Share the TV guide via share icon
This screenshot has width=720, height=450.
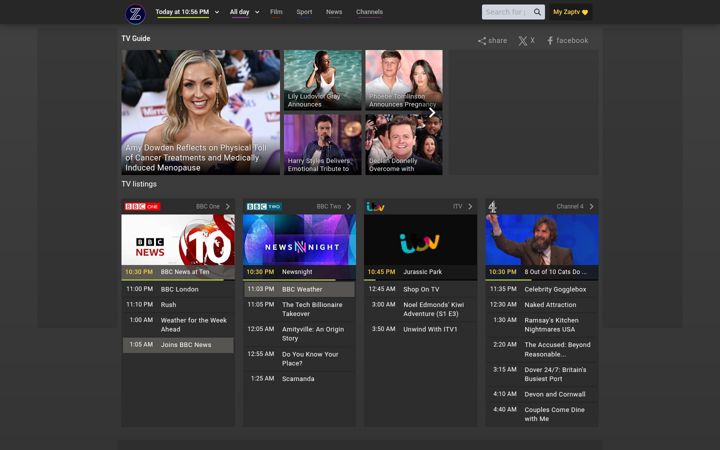[482, 41]
